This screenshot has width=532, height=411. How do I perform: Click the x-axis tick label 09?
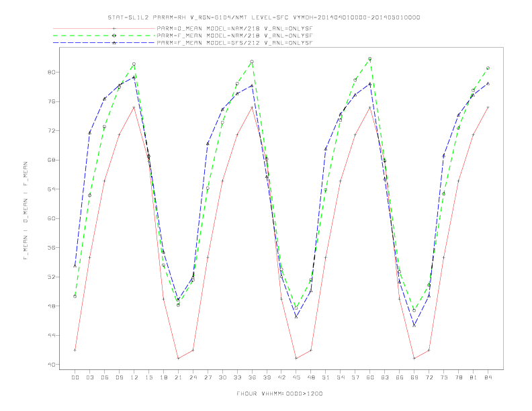coord(119,377)
